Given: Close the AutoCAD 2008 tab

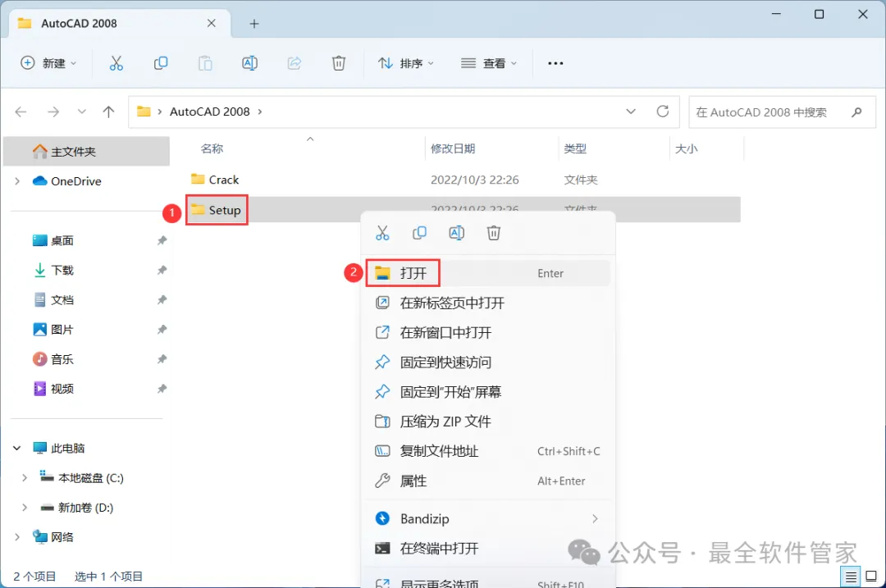Looking at the screenshot, I should (212, 23).
